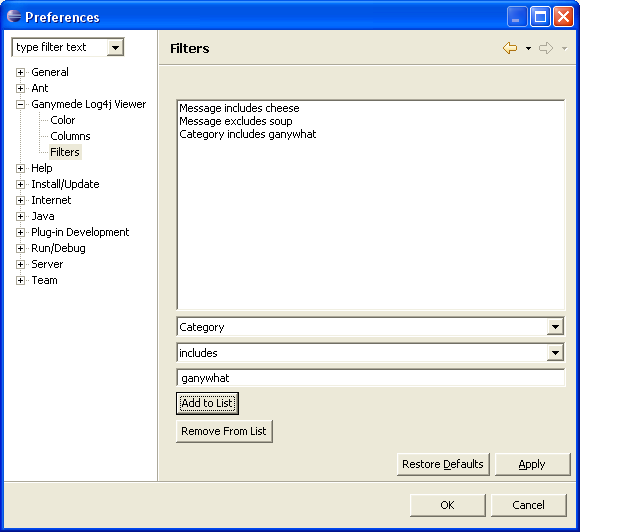The image size is (640, 532).
Task: Open the back history dropdown arrow
Action: tap(528, 49)
